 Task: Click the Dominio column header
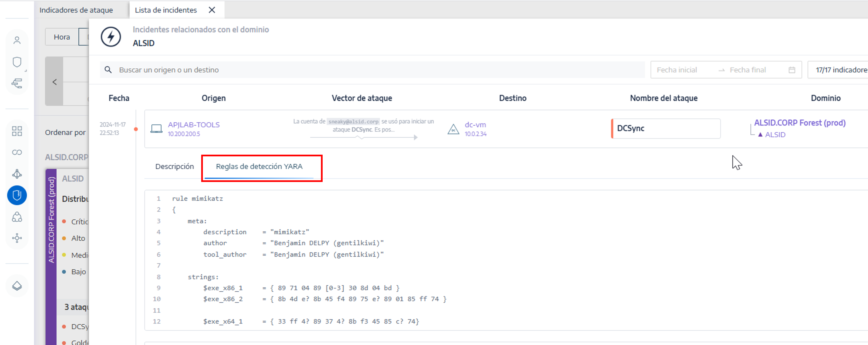(826, 98)
